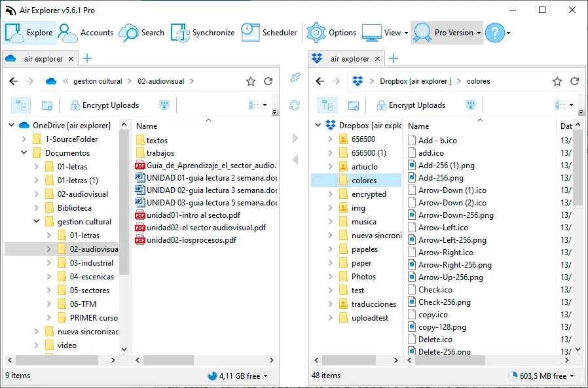Toggle folder tree view in left pane
This screenshot has width=588, height=388.
(21, 105)
